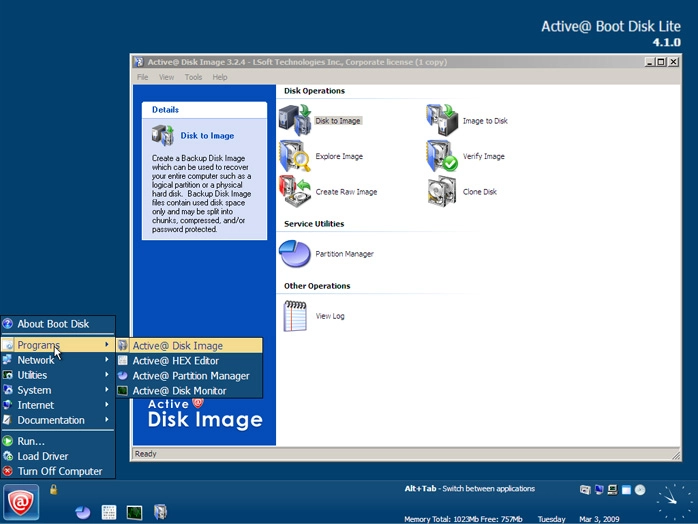Click the Image to Disk label
The width and height of the screenshot is (698, 524).
(x=485, y=121)
